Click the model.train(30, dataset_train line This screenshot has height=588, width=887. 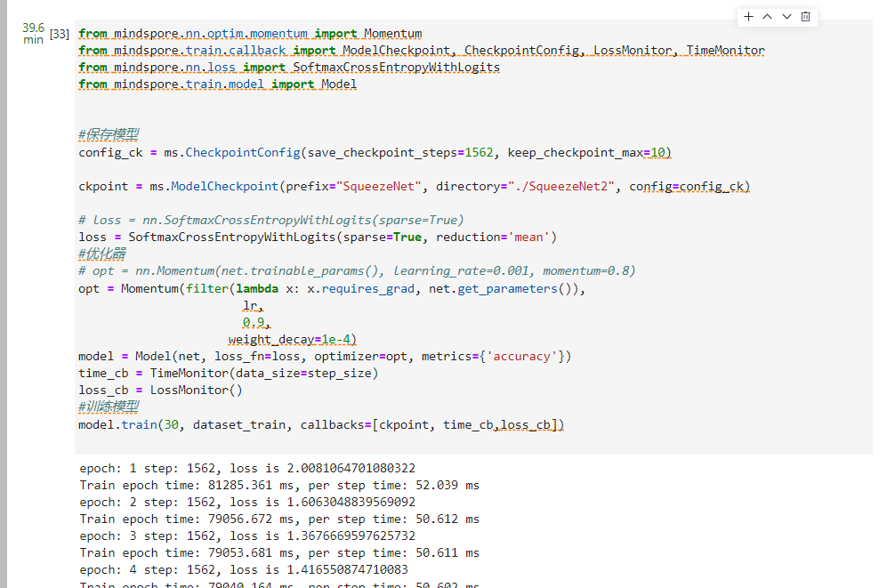[321, 425]
